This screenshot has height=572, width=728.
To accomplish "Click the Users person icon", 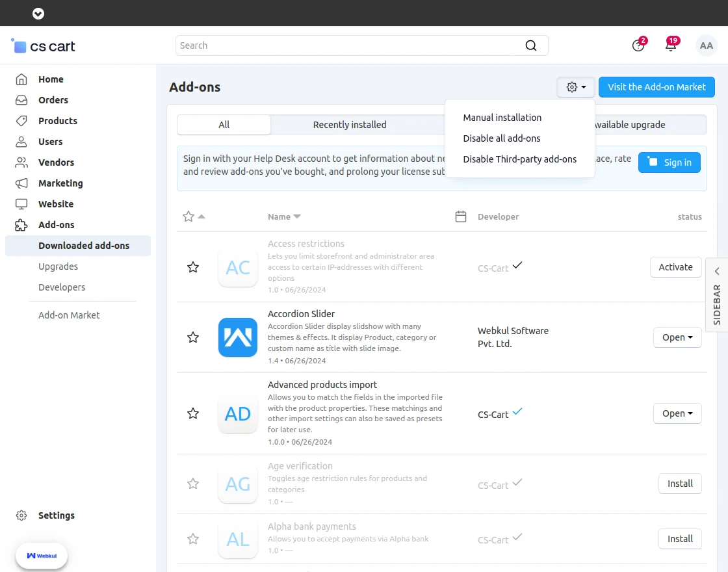I will [21, 142].
